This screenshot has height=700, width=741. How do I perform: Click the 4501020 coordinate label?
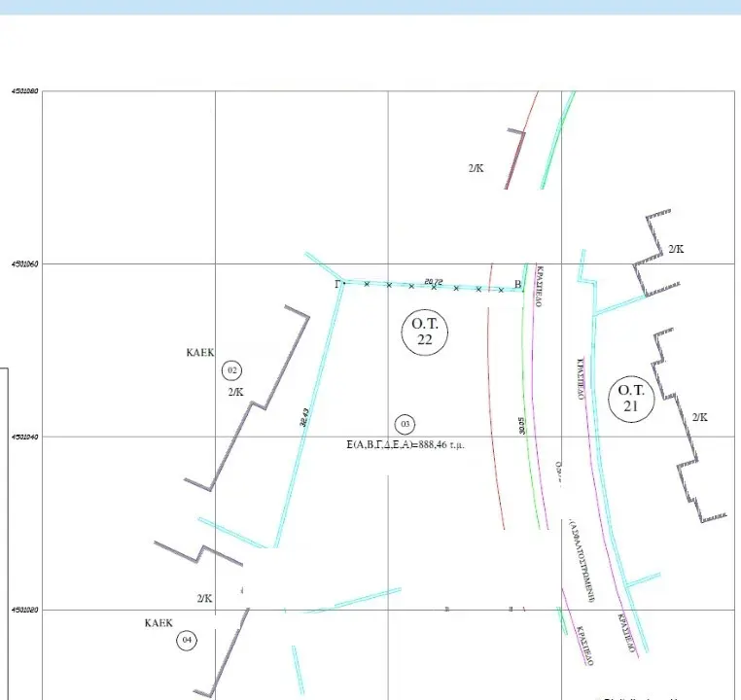click(x=24, y=610)
